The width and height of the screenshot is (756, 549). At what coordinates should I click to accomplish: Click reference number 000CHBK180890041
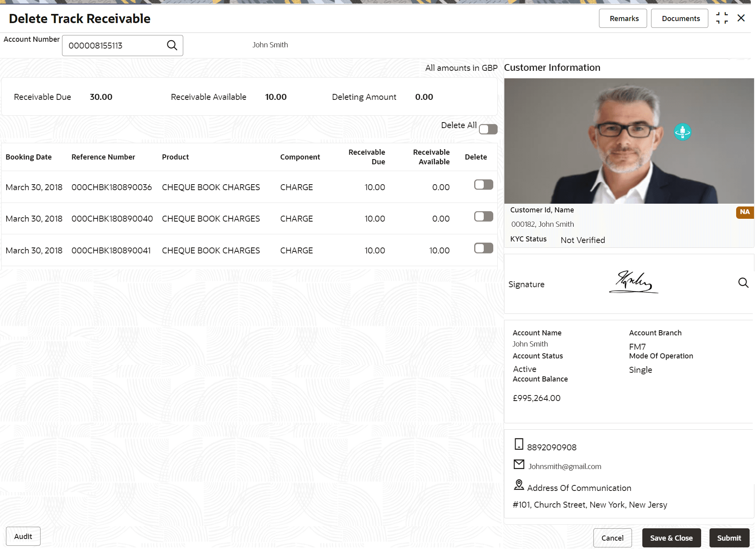click(x=111, y=251)
